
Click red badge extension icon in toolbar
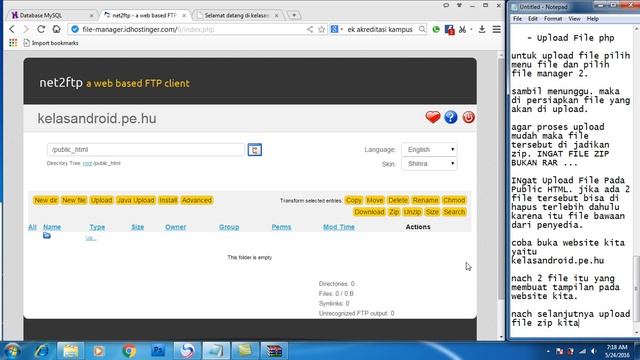449,29
